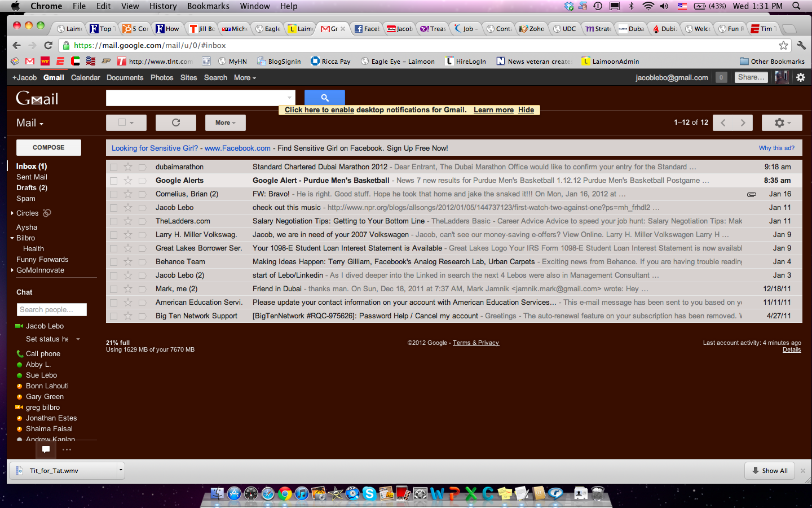Open the settings gear dropdown
Viewport: 812px width, 508px height.
tap(782, 122)
